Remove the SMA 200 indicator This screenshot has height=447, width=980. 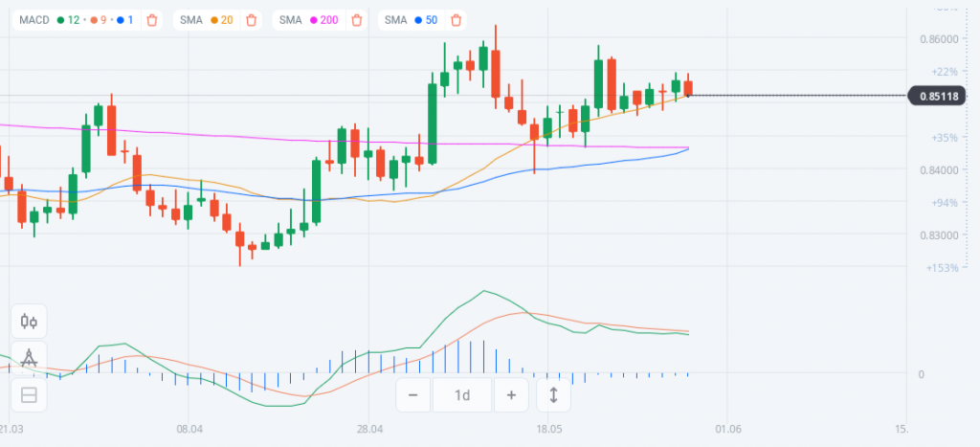coord(356,19)
